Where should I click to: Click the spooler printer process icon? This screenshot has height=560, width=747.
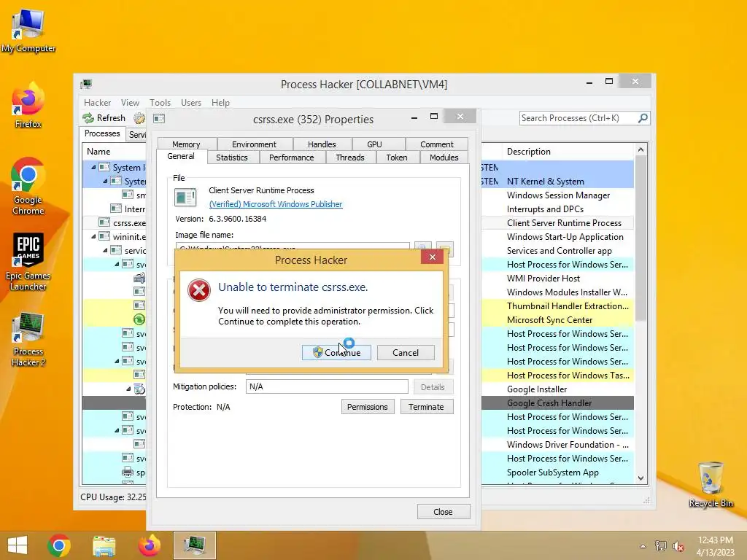[128, 472]
